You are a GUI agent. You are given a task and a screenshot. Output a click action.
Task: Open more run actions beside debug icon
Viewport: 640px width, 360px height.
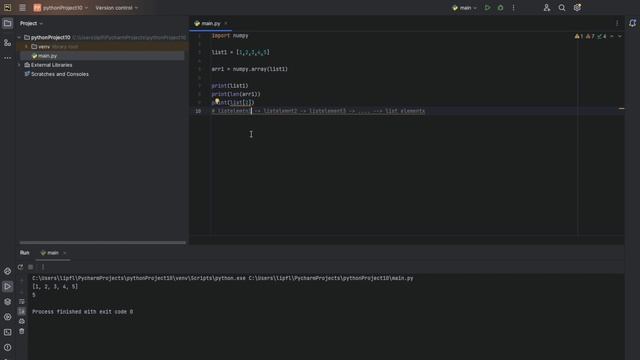513,8
